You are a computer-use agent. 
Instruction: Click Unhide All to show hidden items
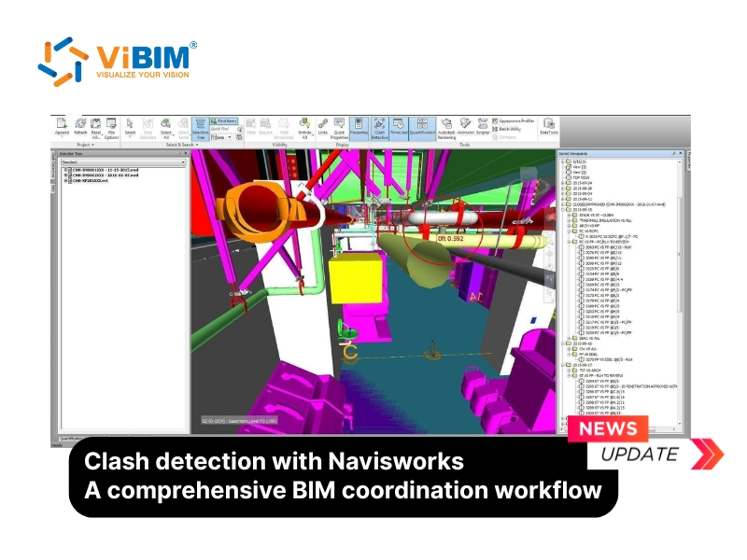pos(303,129)
